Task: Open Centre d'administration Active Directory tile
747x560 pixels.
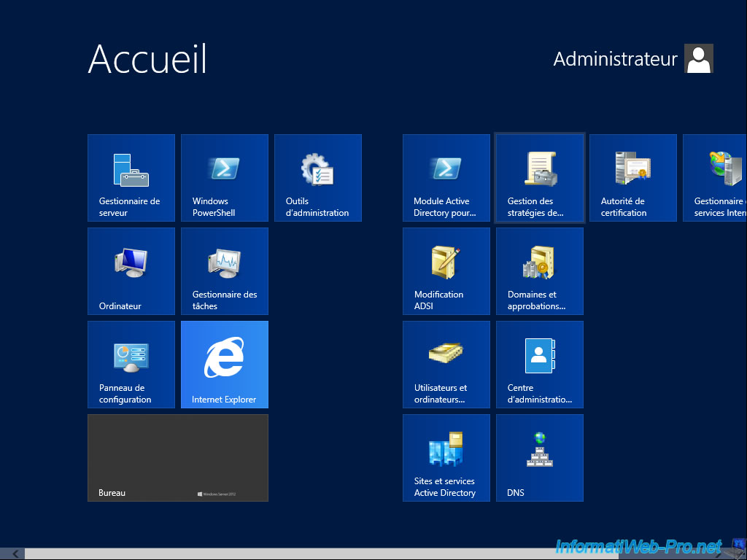Action: pos(539,365)
